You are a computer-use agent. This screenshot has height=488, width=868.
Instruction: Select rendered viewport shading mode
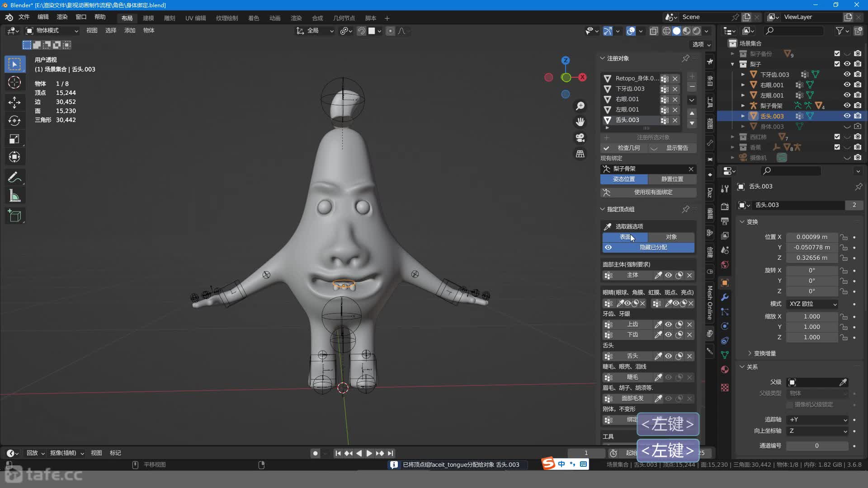(x=697, y=31)
